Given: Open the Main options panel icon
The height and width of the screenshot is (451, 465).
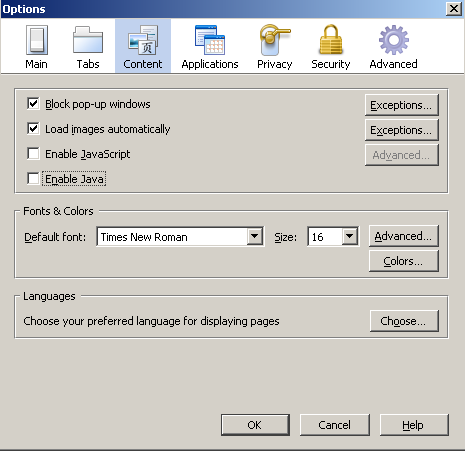Looking at the screenshot, I should click(x=37, y=40).
